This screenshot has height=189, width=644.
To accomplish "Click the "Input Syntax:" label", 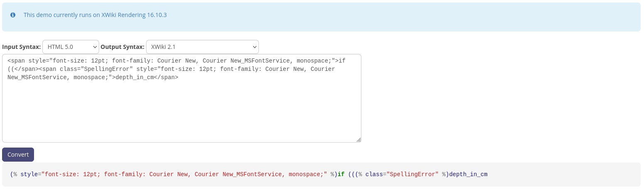I will pyautogui.click(x=22, y=47).
